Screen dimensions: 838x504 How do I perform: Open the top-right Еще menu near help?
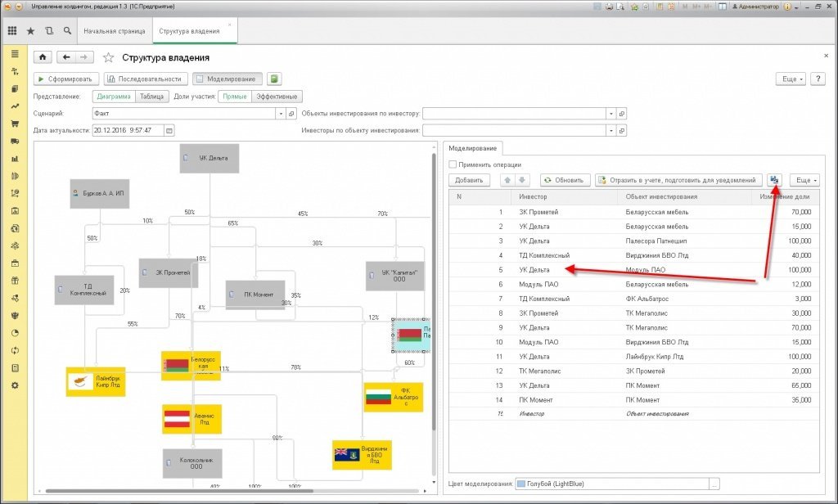tap(791, 79)
